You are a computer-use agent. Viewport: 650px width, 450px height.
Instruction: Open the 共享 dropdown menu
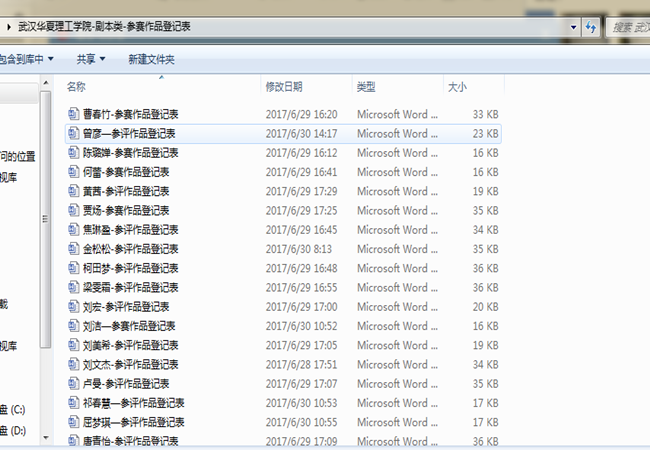click(91, 59)
